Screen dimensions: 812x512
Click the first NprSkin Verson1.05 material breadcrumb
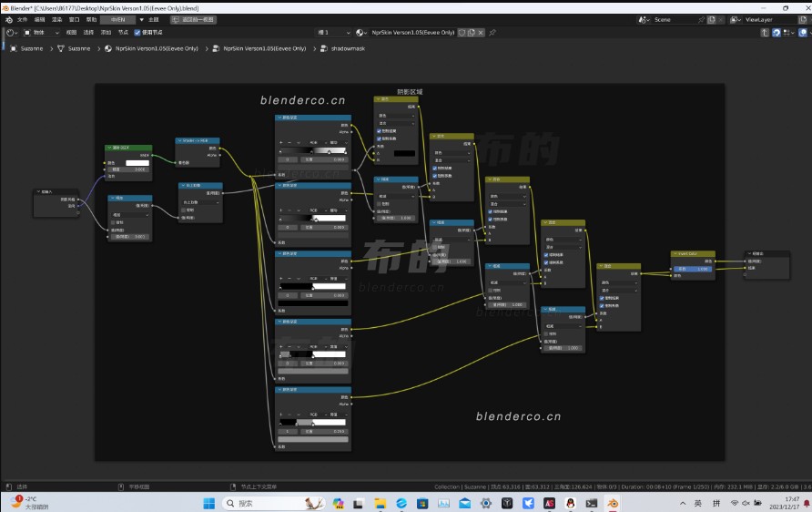[x=151, y=48]
